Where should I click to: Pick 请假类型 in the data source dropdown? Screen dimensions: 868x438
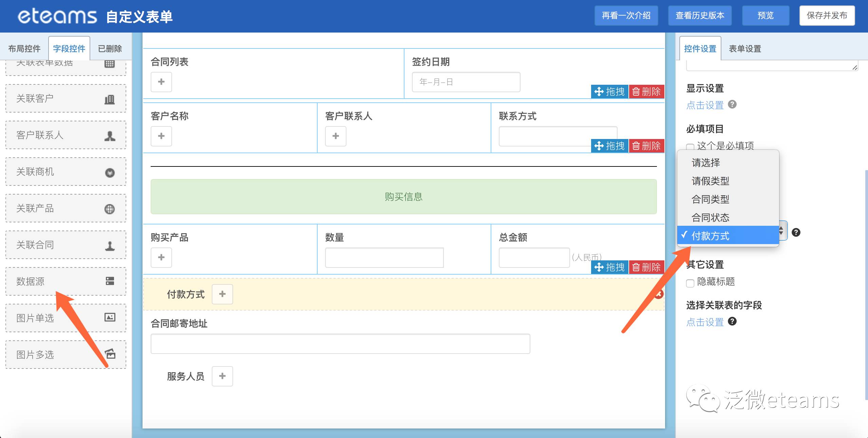[710, 181]
